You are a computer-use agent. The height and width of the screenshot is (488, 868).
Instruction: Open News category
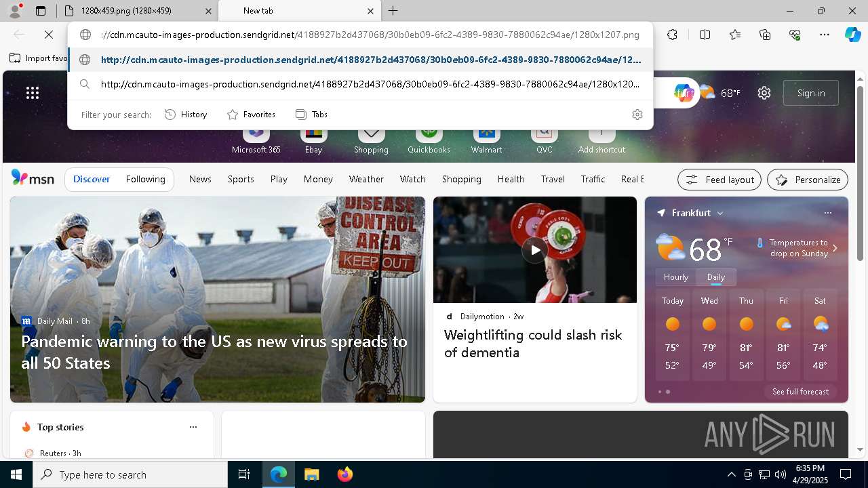point(200,179)
